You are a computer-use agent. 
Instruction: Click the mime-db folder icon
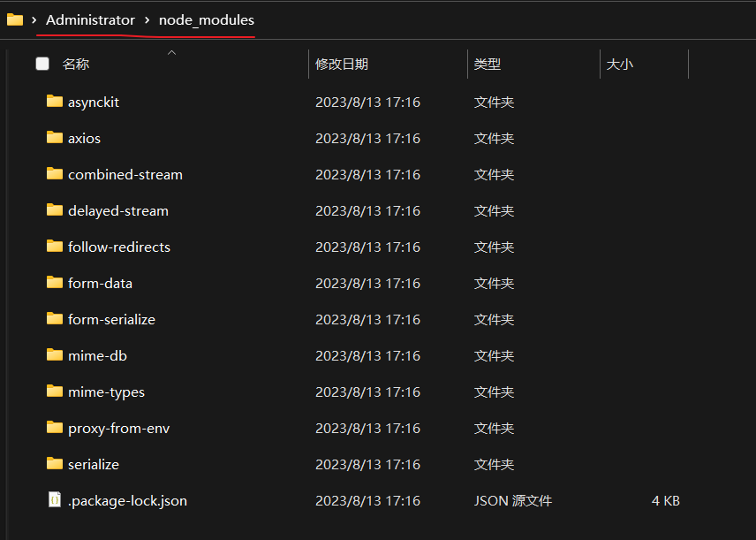pos(55,354)
